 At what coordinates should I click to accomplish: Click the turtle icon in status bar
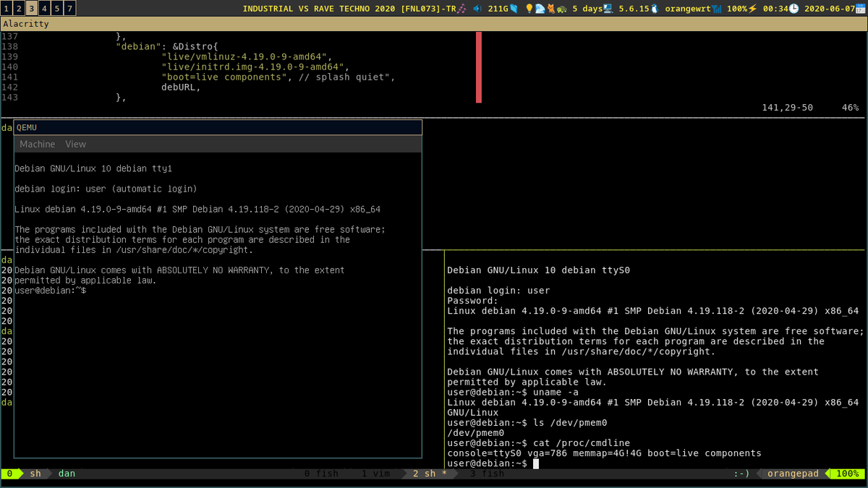pyautogui.click(x=561, y=9)
